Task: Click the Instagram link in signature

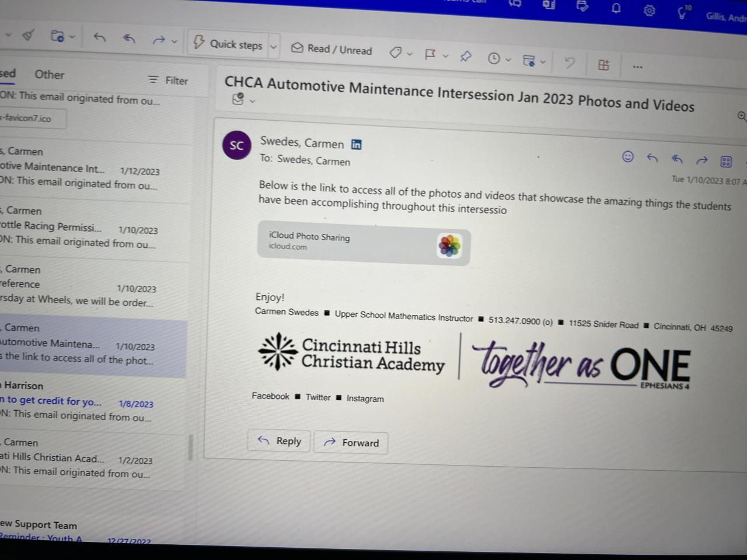Action: [365, 398]
